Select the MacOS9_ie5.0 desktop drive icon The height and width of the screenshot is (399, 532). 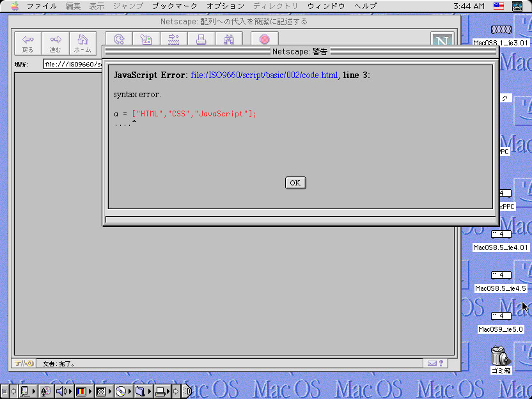501,316
